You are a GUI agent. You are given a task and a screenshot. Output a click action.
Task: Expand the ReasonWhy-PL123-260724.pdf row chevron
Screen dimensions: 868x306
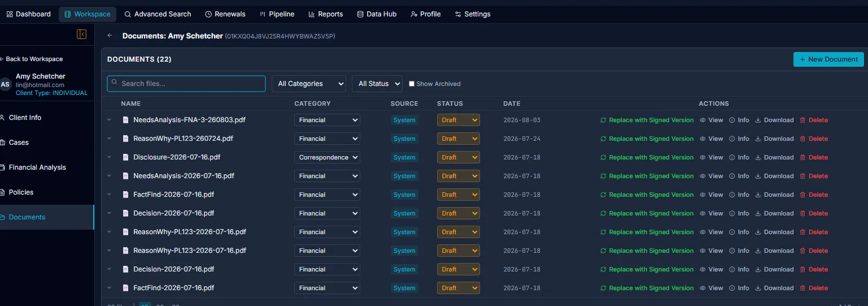[x=110, y=139]
